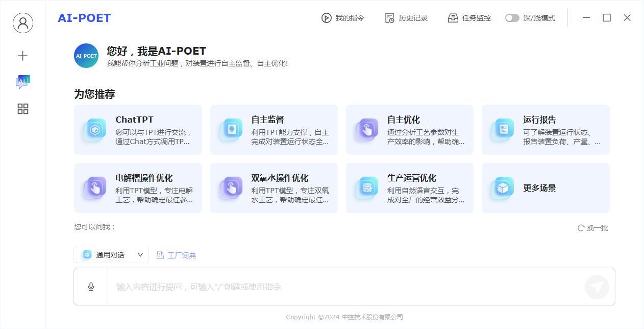Open 任务监控 from the top menu
The height and width of the screenshot is (329, 644).
tap(469, 18)
